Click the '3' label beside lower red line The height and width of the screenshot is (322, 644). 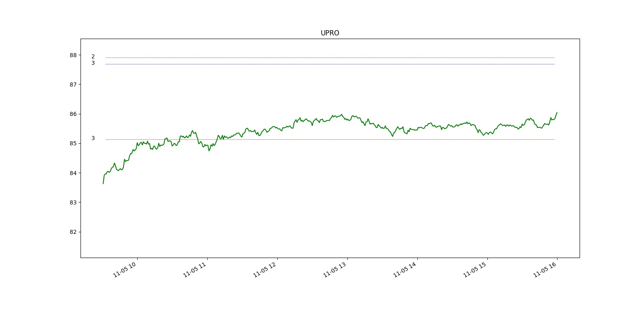pos(93,138)
